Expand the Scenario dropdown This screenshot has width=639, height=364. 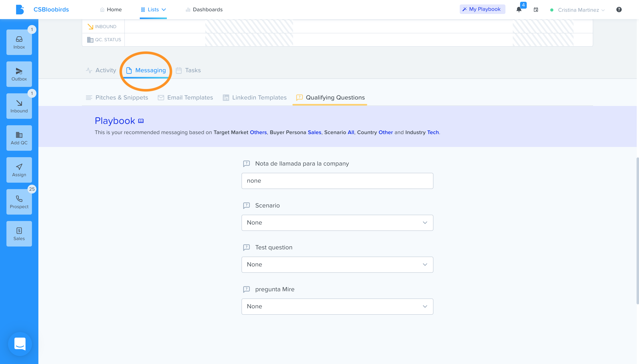[337, 223]
